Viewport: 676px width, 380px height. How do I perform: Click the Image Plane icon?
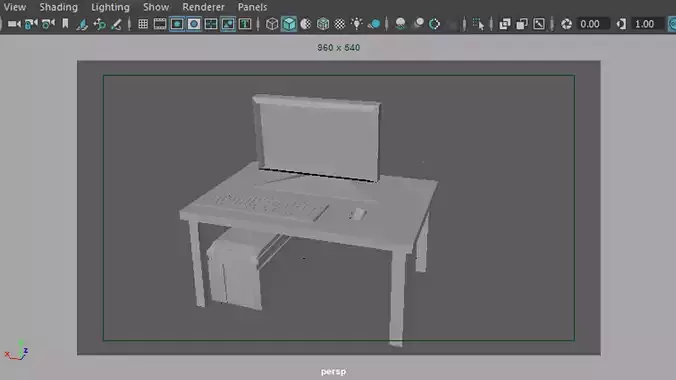(82, 24)
